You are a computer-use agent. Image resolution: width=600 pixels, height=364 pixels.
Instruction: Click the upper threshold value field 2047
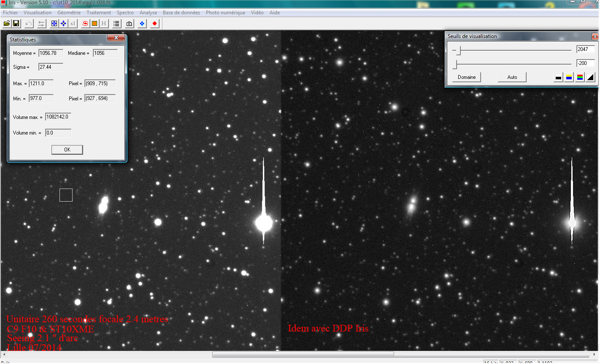click(x=586, y=49)
